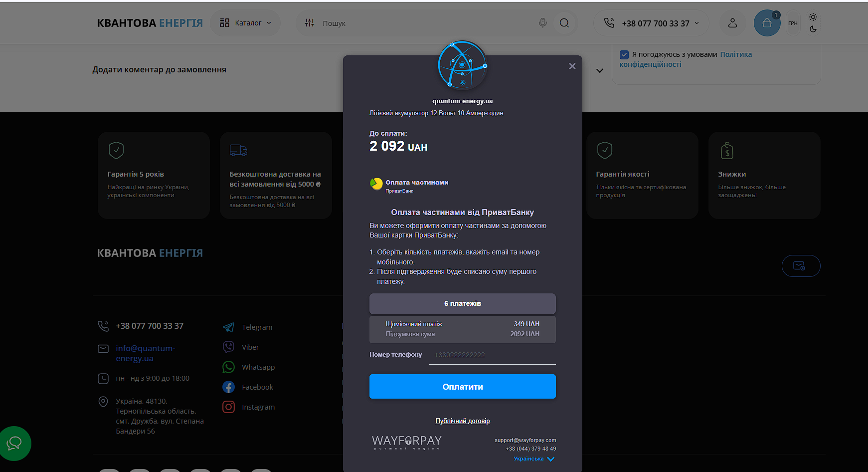This screenshot has height=472, width=868.
Task: Click the magnifier search button
Action: point(564,23)
